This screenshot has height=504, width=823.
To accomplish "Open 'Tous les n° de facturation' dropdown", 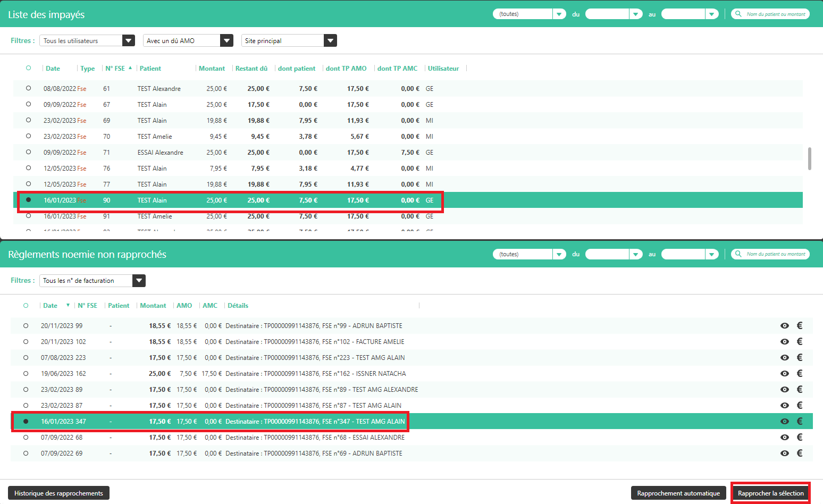I will [139, 281].
